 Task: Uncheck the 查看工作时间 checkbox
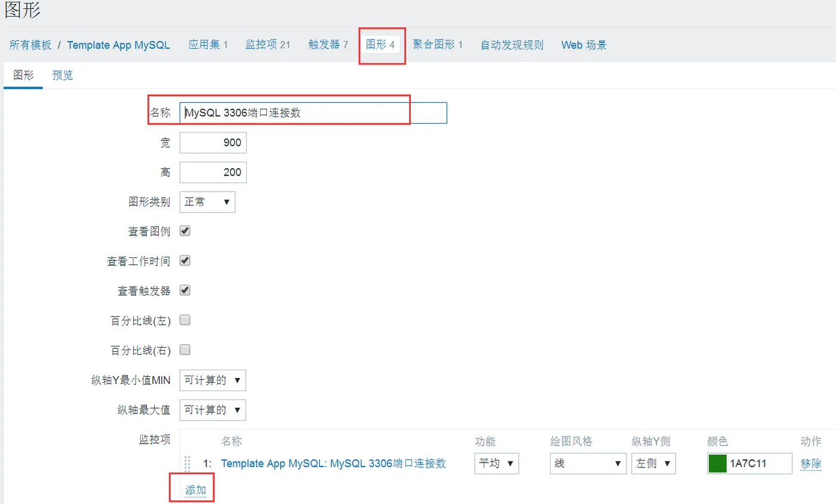185,260
